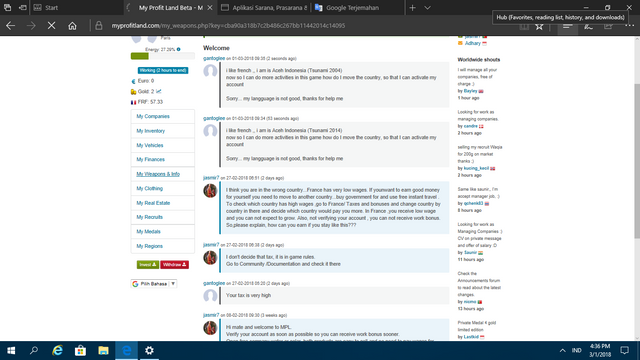Click IND input language indicator
The height and width of the screenshot is (360, 640).
[x=576, y=351]
